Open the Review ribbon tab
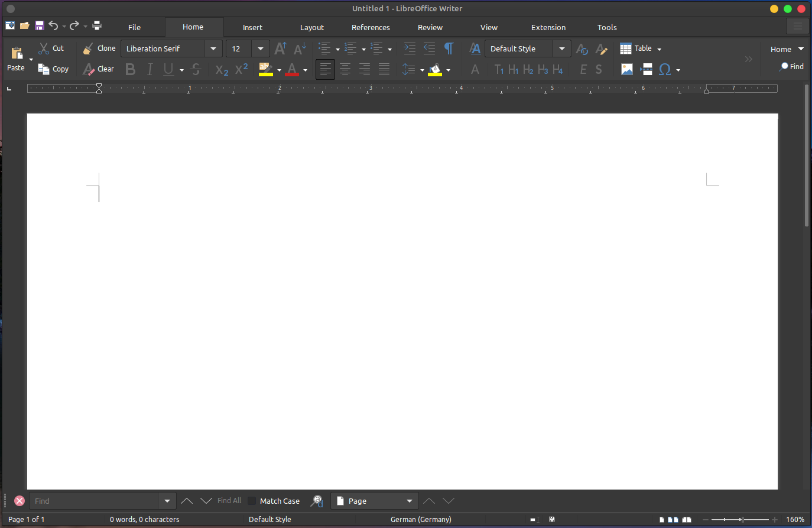The width and height of the screenshot is (812, 528). (x=430, y=27)
